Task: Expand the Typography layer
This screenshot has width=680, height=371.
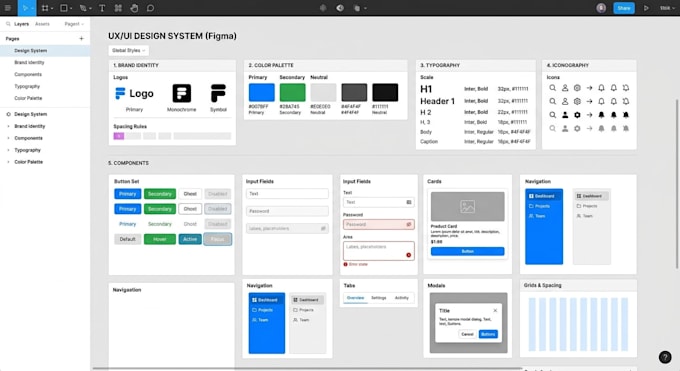Action: point(8,150)
